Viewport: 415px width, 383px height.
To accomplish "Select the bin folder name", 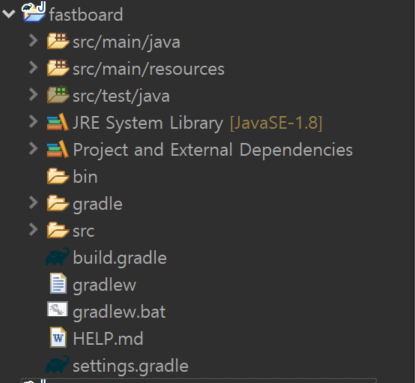I will [x=85, y=177].
